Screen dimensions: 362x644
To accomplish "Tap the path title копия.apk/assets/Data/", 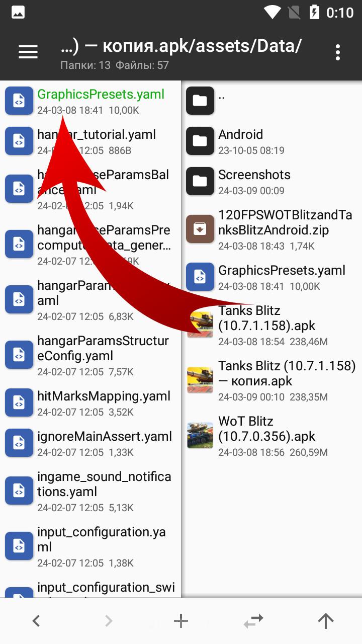I will 181,46.
